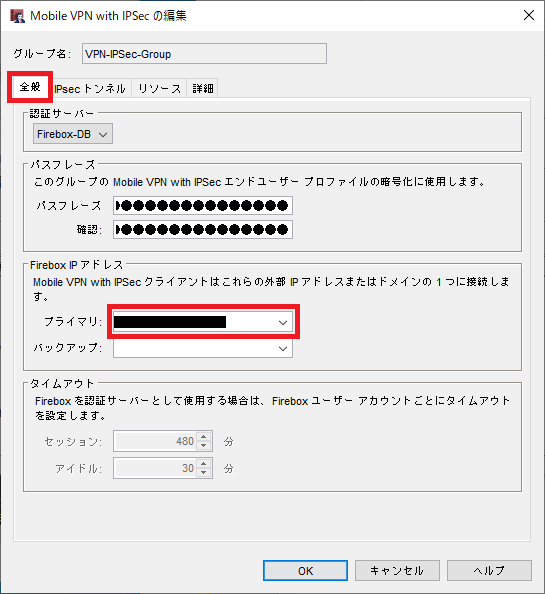
Task: Decrease セッション timeout with down arrow
Action: pyautogui.click(x=204, y=446)
